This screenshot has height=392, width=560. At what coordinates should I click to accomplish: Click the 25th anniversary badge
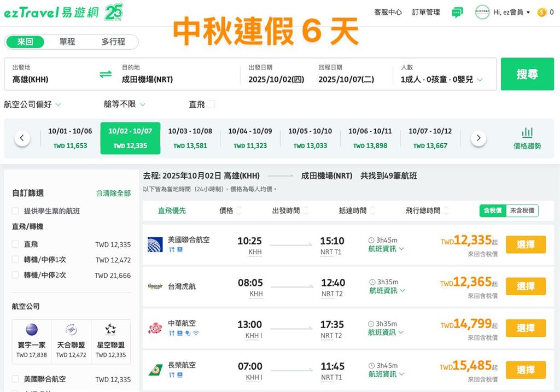tap(114, 12)
